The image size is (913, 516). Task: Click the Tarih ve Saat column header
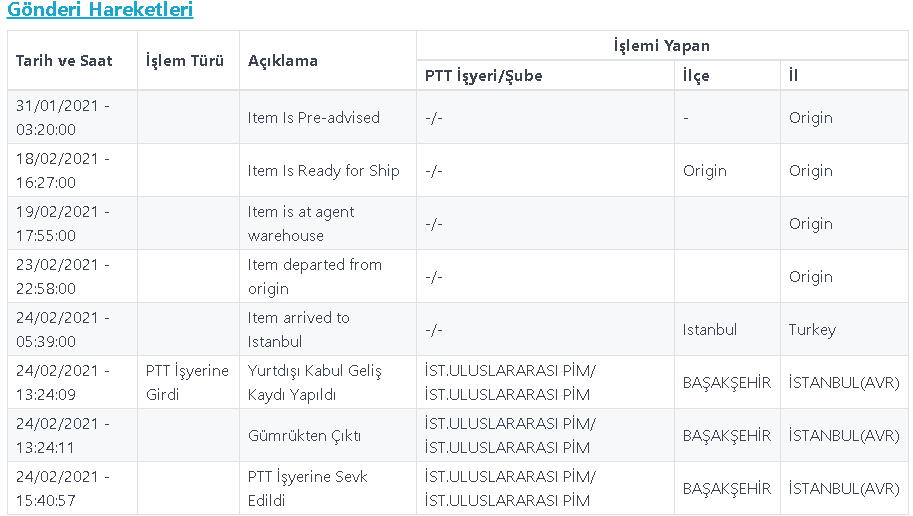click(64, 60)
